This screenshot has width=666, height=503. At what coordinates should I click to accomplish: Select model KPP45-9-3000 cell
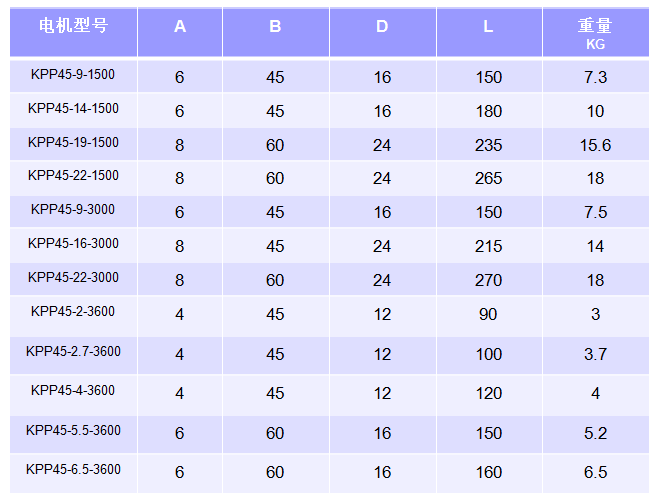73,209
